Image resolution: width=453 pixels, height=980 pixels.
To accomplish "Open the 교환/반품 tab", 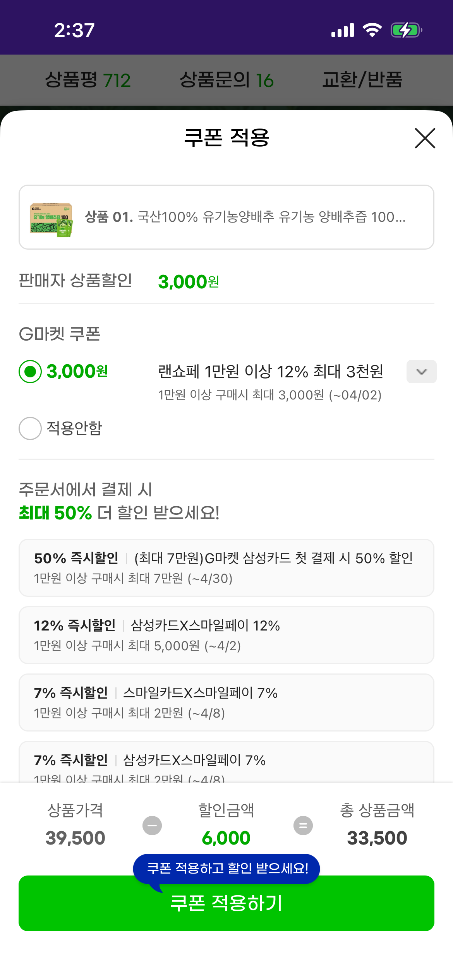I will click(x=362, y=80).
